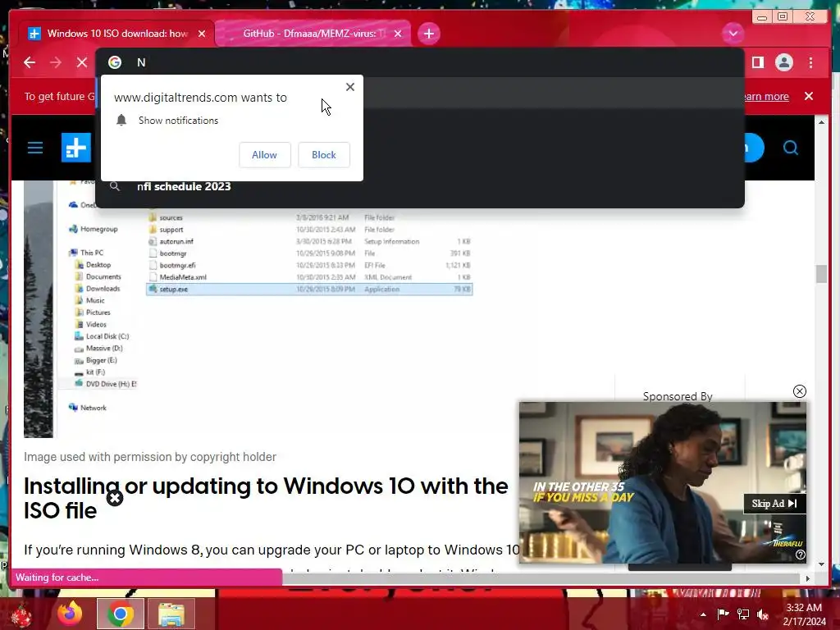Image resolution: width=840 pixels, height=630 pixels.
Task: Click the Google logo in the address bar
Action: click(x=115, y=62)
